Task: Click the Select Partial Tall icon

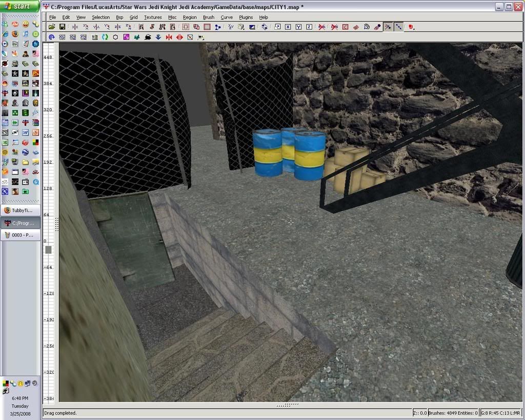Action: (x=163, y=27)
